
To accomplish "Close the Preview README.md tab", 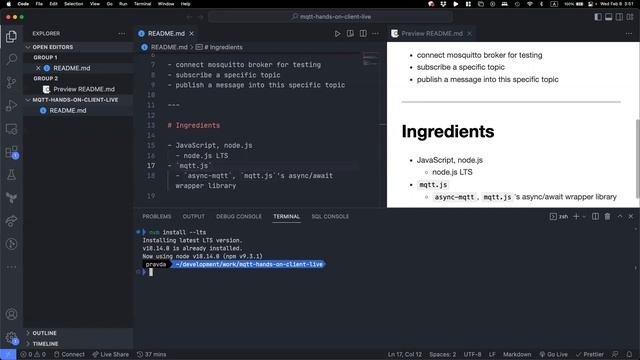I will (x=469, y=33).
